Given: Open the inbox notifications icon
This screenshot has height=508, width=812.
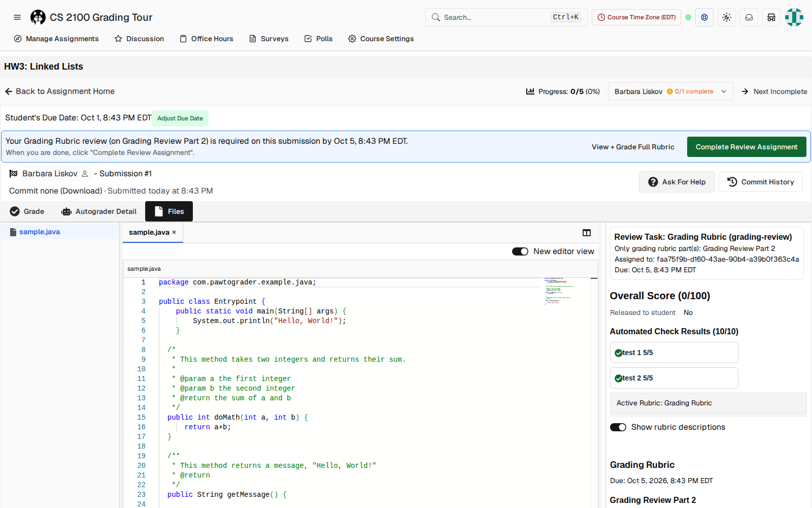Looking at the screenshot, I should (749, 17).
